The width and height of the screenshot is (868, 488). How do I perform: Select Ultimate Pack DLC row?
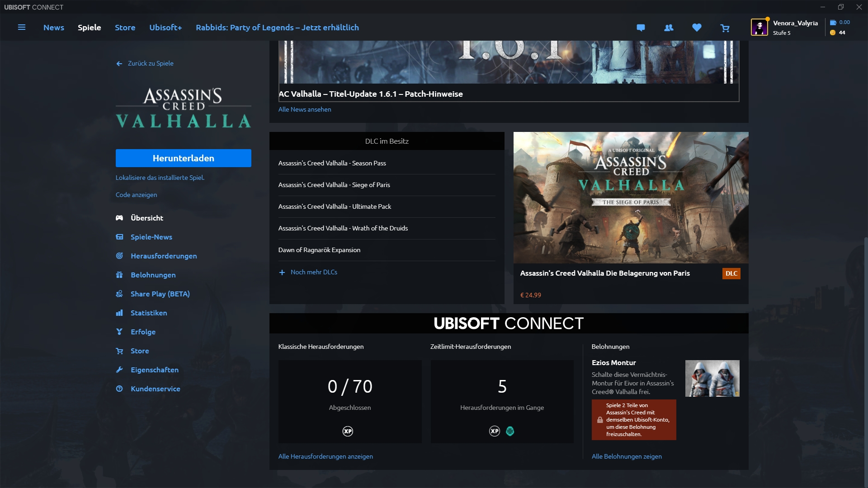pos(387,206)
